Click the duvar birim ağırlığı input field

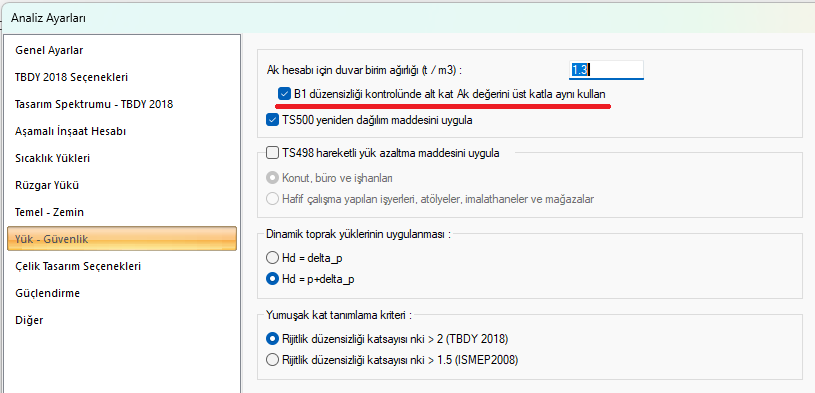point(606,70)
